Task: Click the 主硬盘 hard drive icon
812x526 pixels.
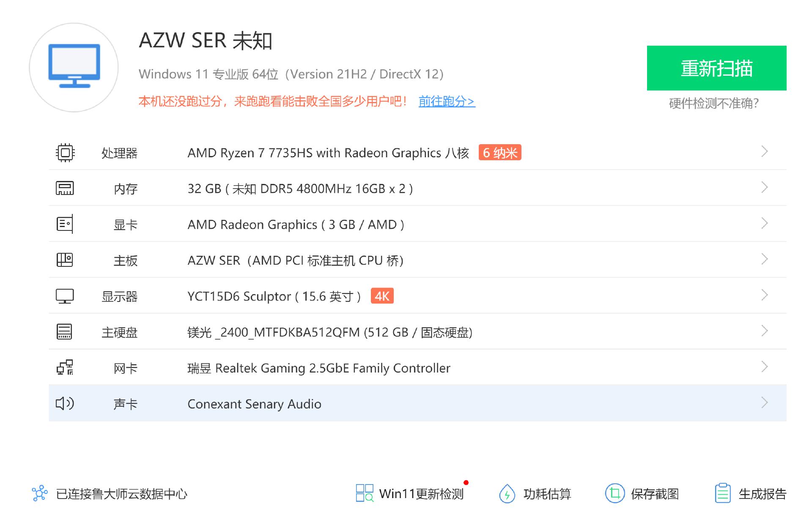Action: point(66,332)
